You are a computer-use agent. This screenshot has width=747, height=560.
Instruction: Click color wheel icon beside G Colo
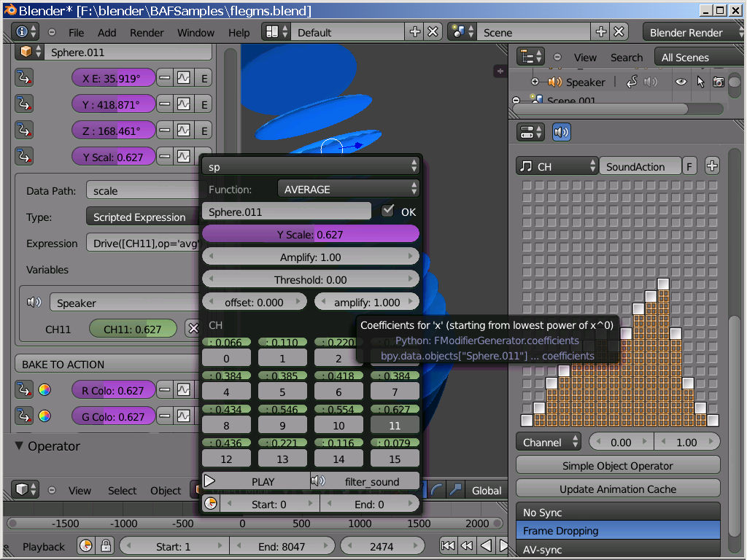point(44,416)
